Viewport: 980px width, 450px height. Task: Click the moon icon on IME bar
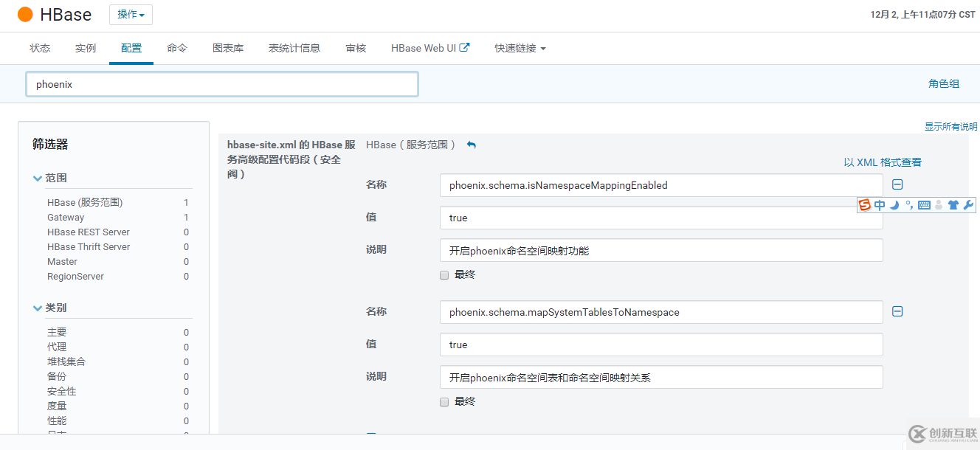tap(894, 205)
